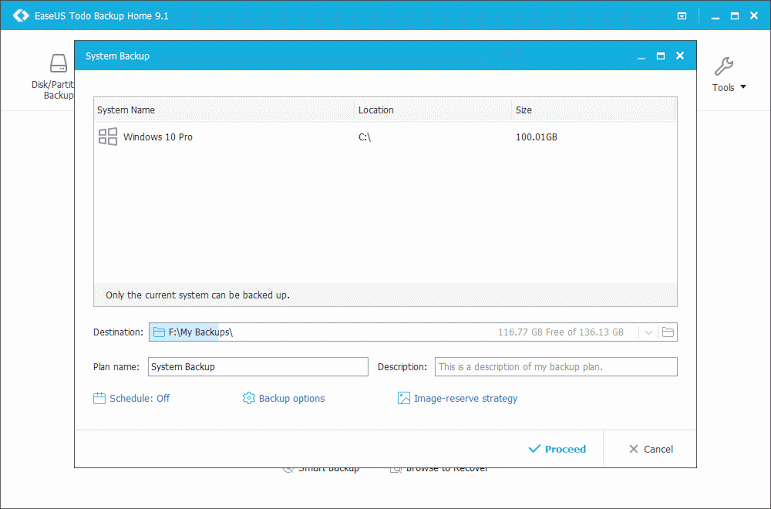Image resolution: width=771 pixels, height=509 pixels.
Task: Click the 100.01GB size value
Action: click(536, 137)
